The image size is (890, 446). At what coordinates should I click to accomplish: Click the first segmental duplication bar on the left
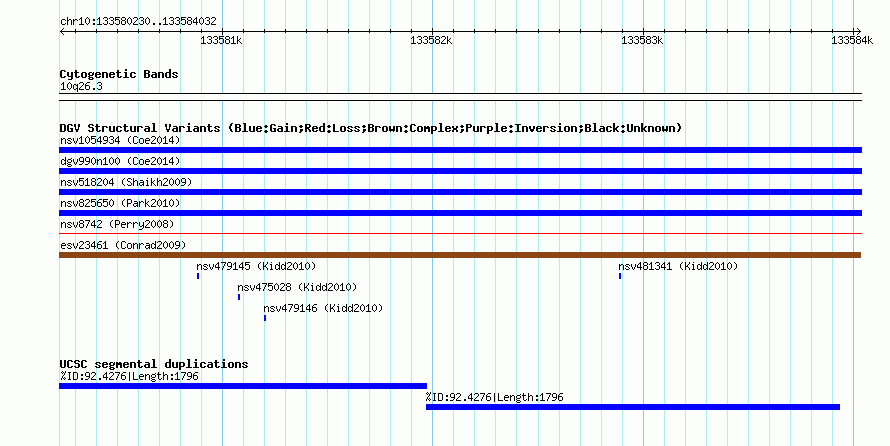click(243, 386)
